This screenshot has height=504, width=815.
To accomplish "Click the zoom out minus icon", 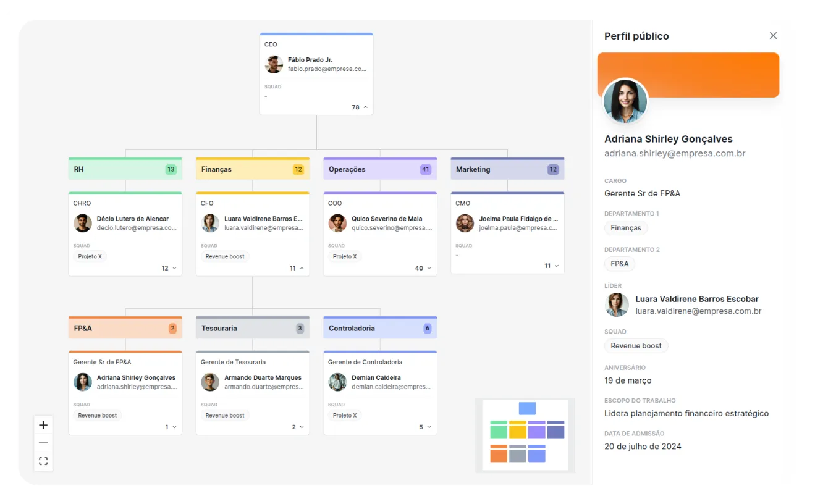I will click(x=43, y=443).
